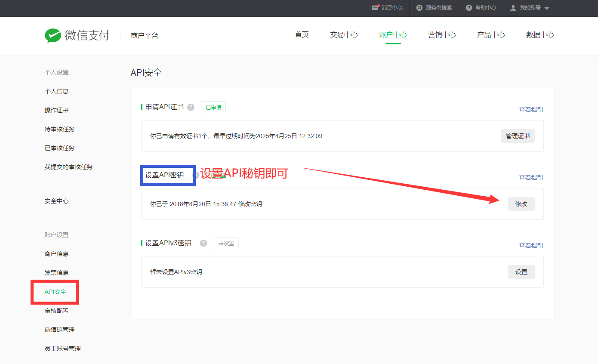Open 查看指引 link for 申请API证书
The width and height of the screenshot is (598, 364).
click(x=531, y=110)
